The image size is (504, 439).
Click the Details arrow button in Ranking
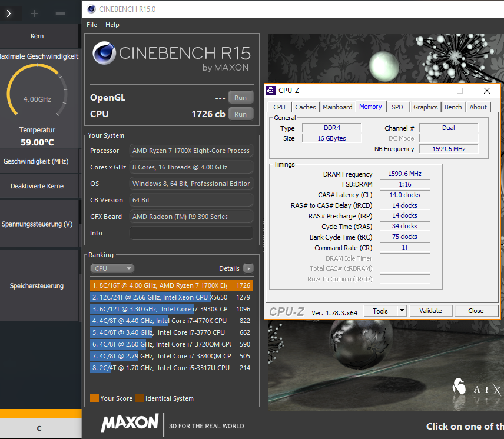click(248, 268)
